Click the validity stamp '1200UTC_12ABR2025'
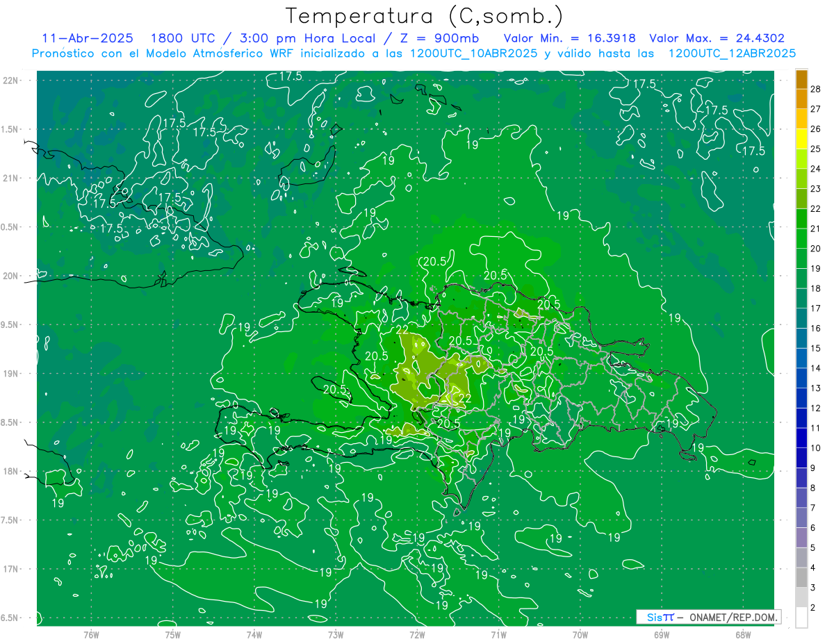 (732, 53)
